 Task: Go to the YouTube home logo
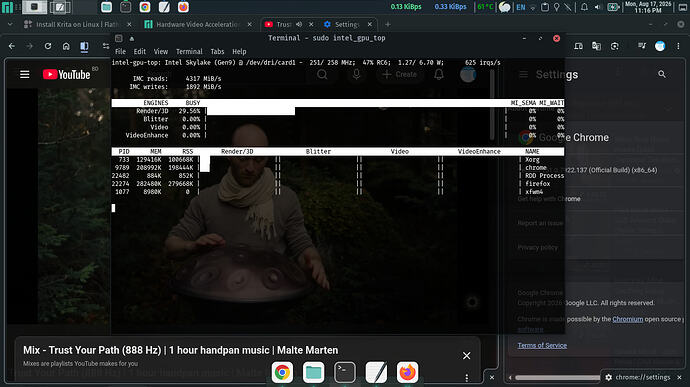[x=66, y=74]
